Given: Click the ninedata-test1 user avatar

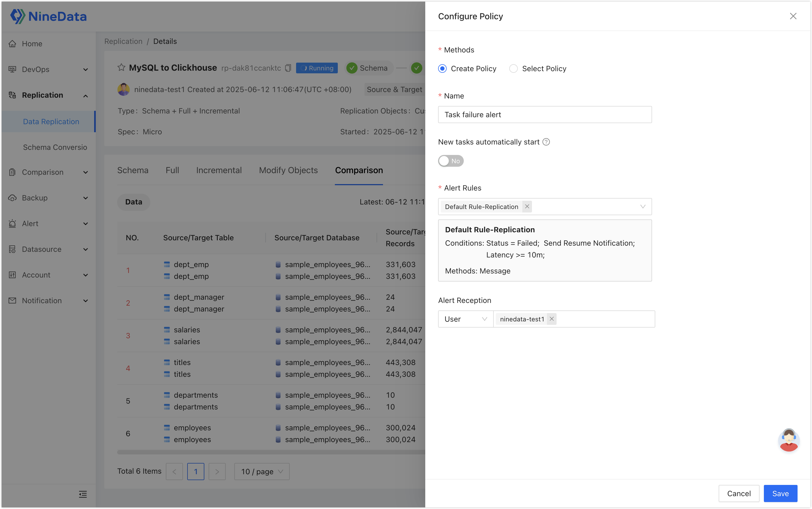Looking at the screenshot, I should click(124, 90).
